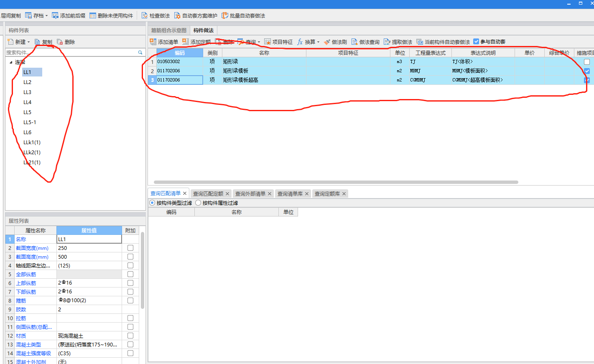Close the 查询定额库 tab
The height and width of the screenshot is (364, 594).
pyautogui.click(x=344, y=194)
